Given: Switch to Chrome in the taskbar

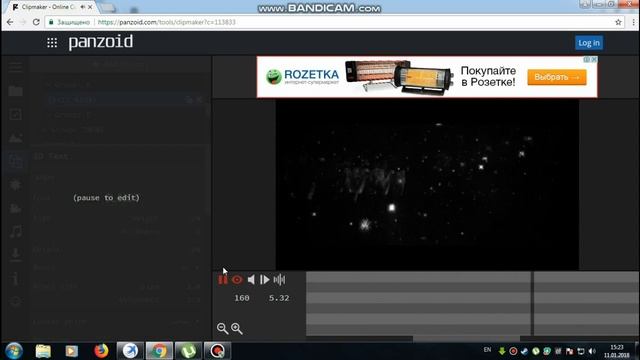Looking at the screenshot, I should [159, 351].
